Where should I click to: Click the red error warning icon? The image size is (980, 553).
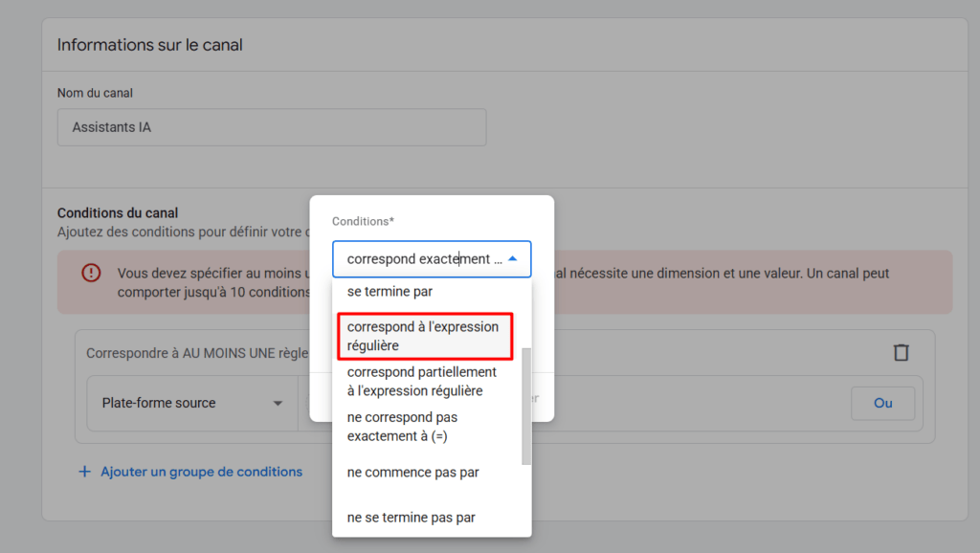[91, 273]
